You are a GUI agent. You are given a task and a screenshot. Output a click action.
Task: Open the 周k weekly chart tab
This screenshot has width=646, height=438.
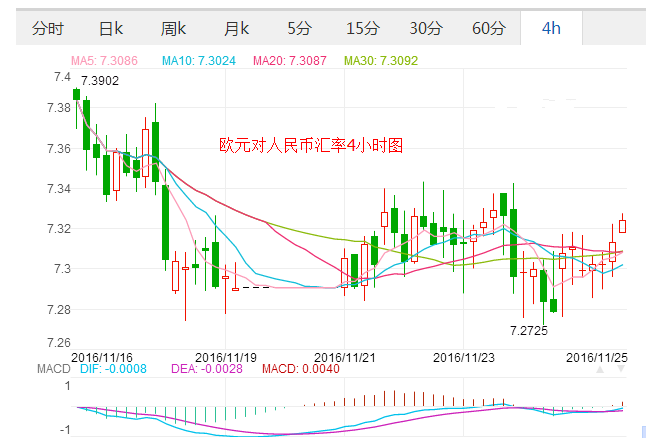[x=174, y=28]
